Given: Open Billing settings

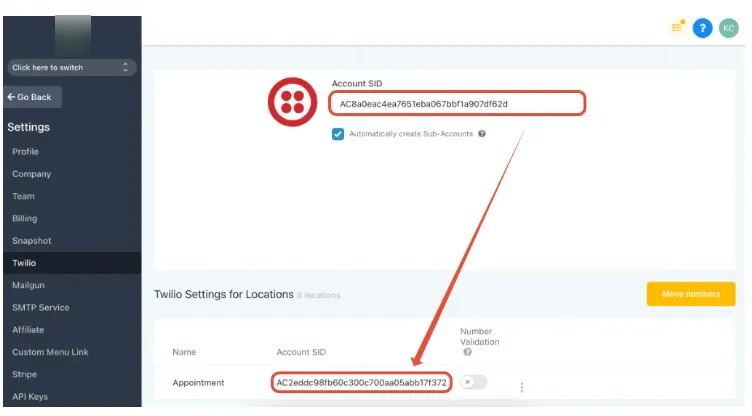Looking at the screenshot, I should 24,218.
